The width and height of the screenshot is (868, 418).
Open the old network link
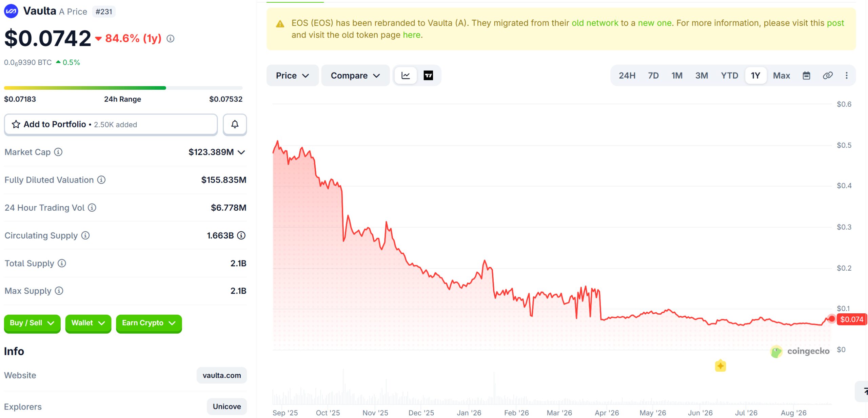pos(595,23)
